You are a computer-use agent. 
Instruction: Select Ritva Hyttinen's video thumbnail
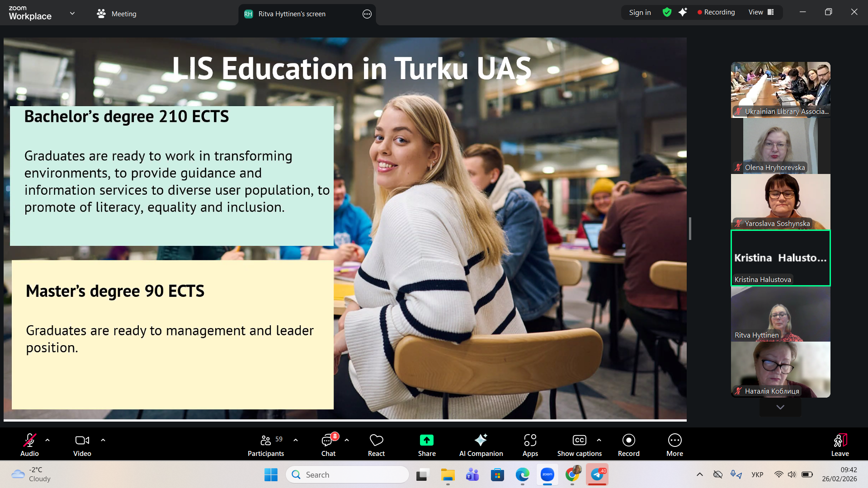click(780, 314)
